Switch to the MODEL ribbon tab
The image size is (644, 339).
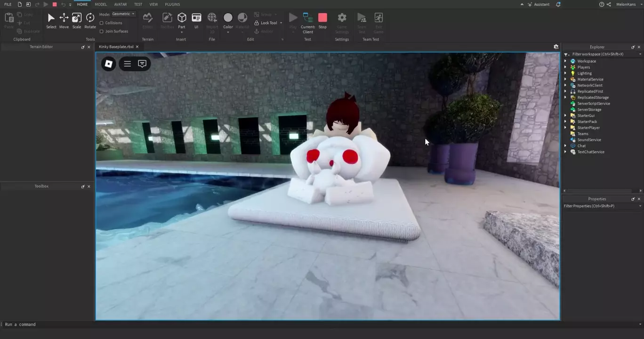(x=101, y=4)
